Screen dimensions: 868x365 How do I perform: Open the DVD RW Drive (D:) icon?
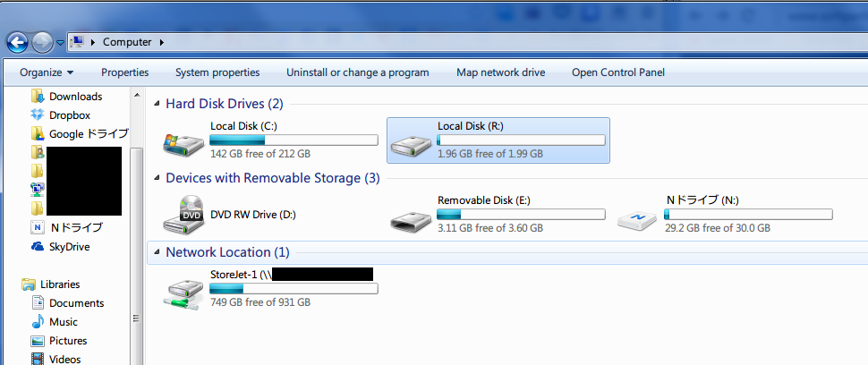pyautogui.click(x=184, y=214)
